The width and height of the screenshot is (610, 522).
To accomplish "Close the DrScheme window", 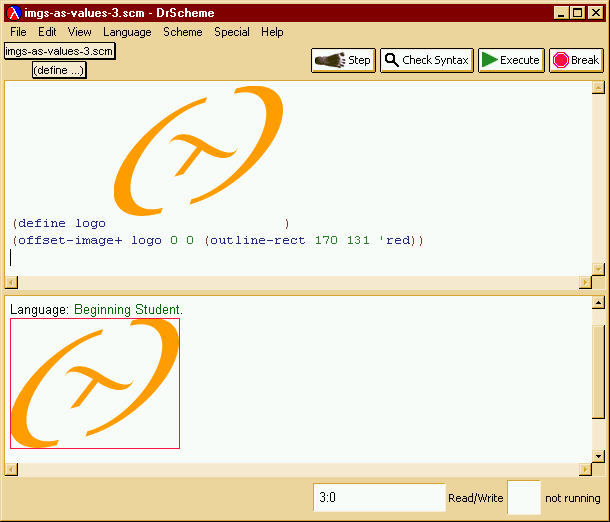I will coord(596,13).
